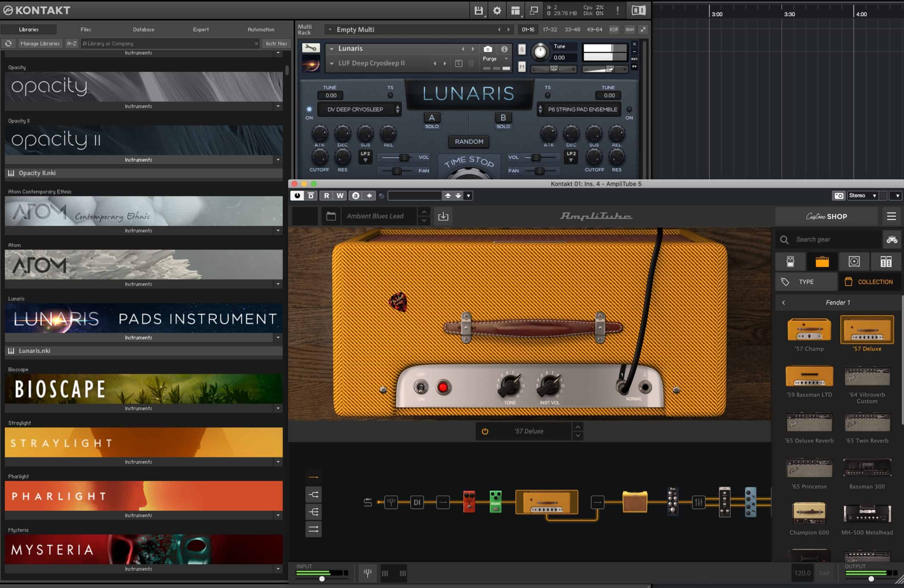Select cabinet speaker gear category
Image resolution: width=904 pixels, height=588 pixels.
[x=854, y=261]
